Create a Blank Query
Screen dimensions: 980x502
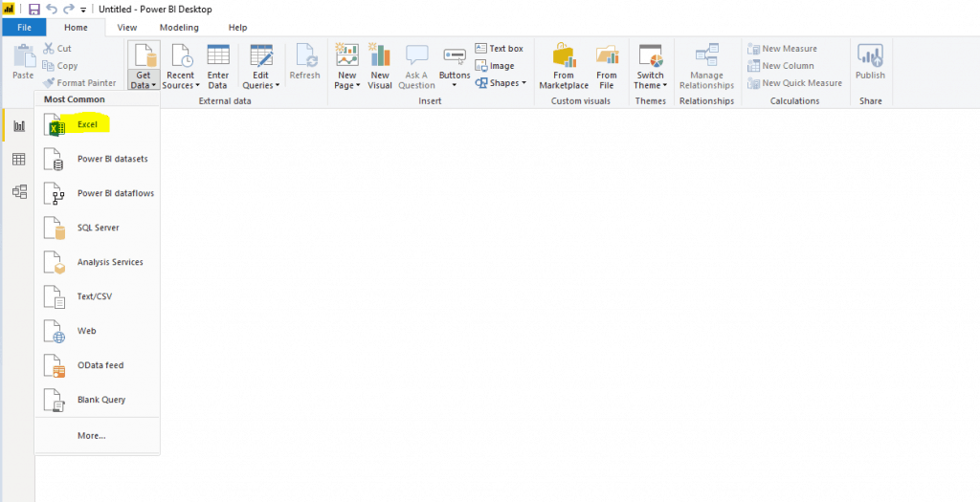click(97, 400)
